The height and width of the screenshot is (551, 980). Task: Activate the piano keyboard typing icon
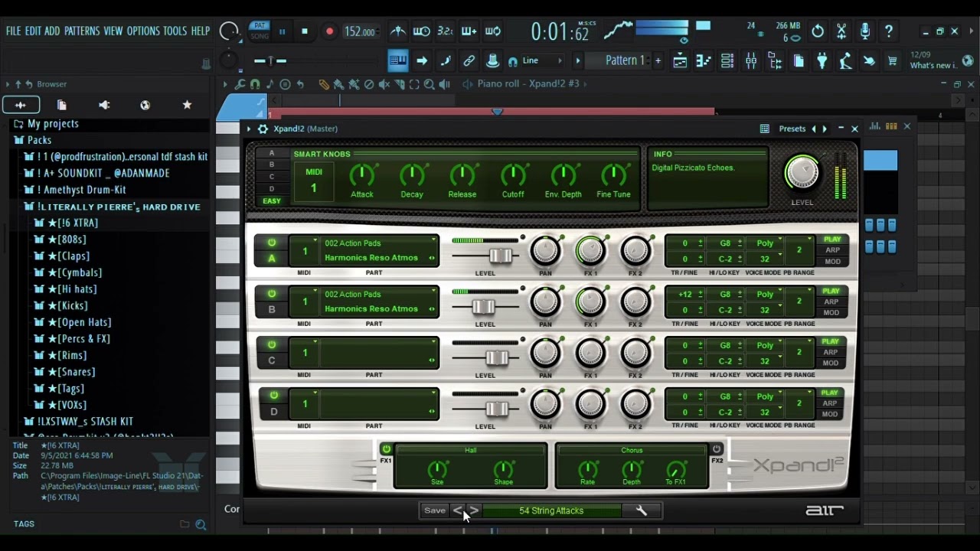(398, 61)
